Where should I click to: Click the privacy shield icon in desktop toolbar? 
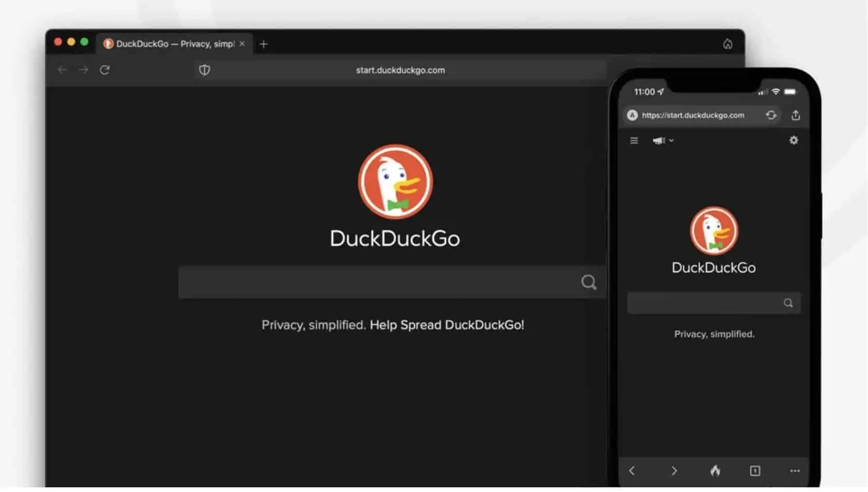click(x=204, y=70)
